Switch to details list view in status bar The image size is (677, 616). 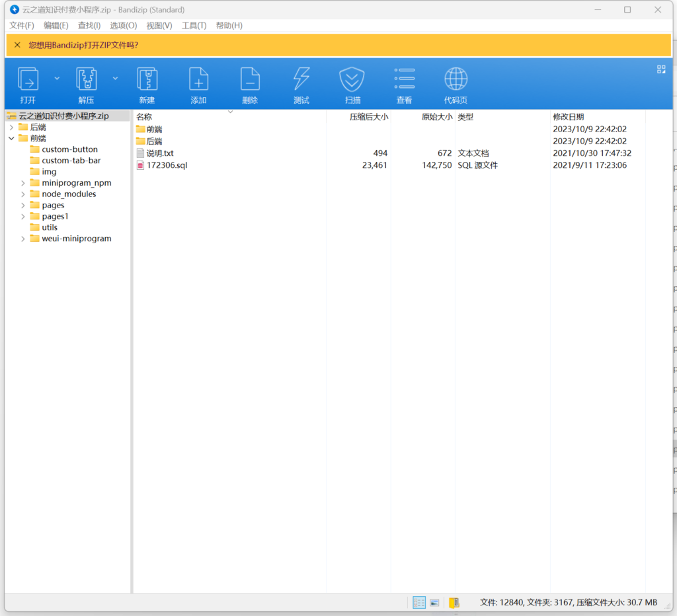pos(419,603)
